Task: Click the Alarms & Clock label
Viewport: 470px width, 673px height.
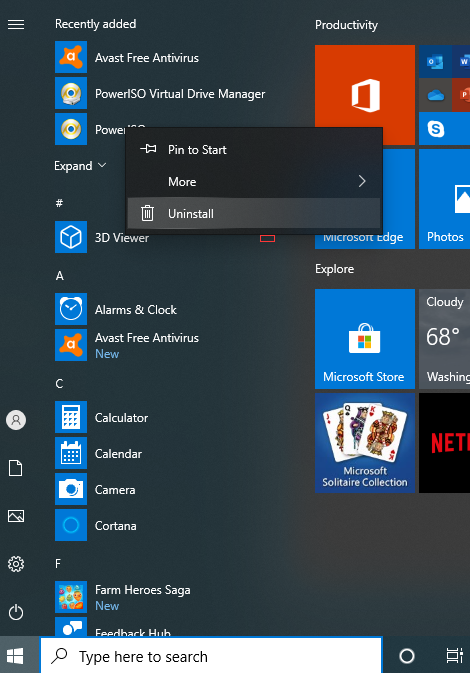Action: pyautogui.click(x=136, y=309)
